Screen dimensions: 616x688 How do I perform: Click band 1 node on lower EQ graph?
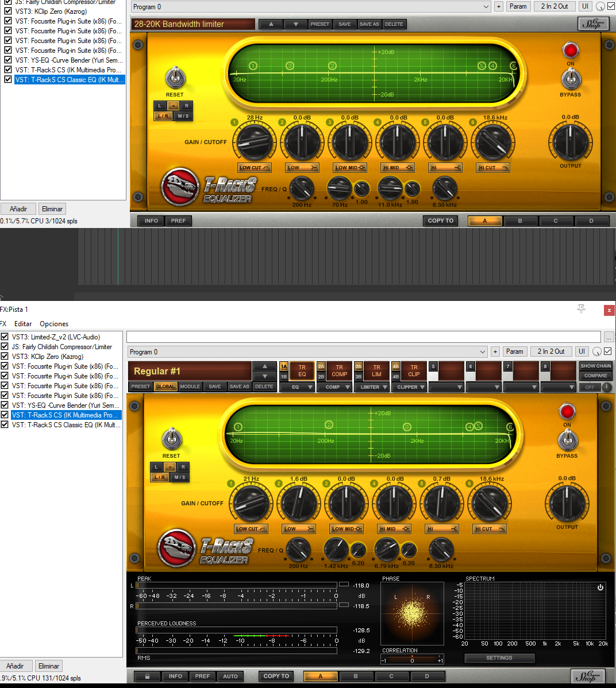[x=238, y=427]
